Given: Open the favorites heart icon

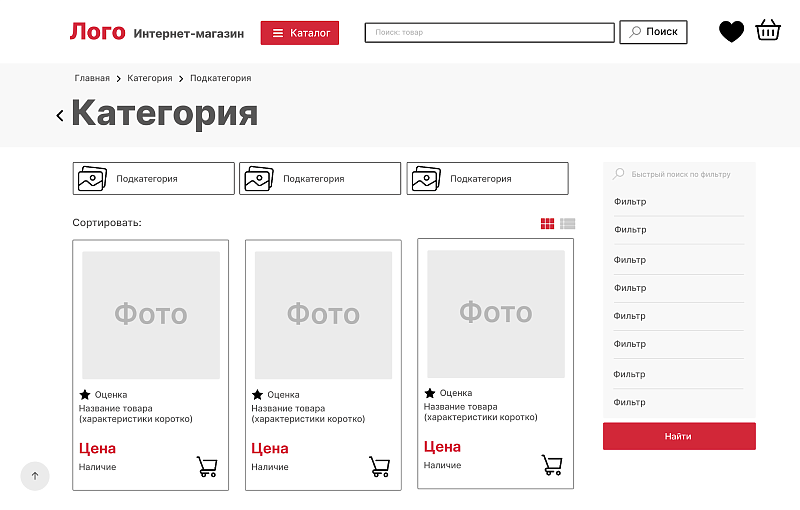Looking at the screenshot, I should pyautogui.click(x=731, y=32).
